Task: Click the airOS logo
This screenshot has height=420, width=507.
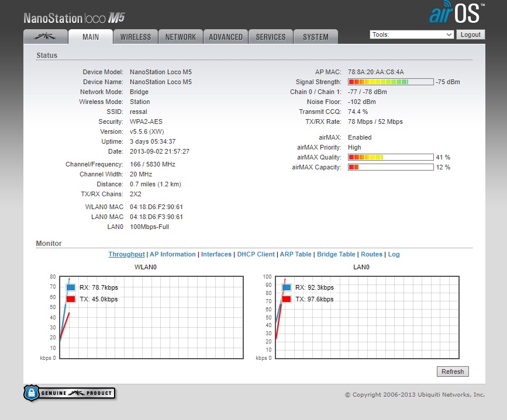Action: click(457, 12)
